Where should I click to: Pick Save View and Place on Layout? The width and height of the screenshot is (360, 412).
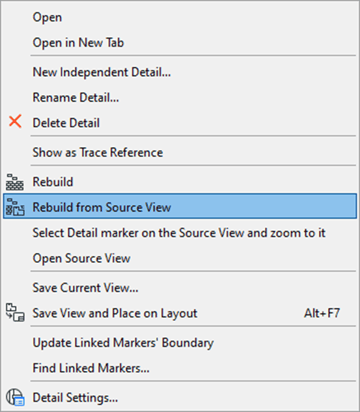[x=180, y=313]
